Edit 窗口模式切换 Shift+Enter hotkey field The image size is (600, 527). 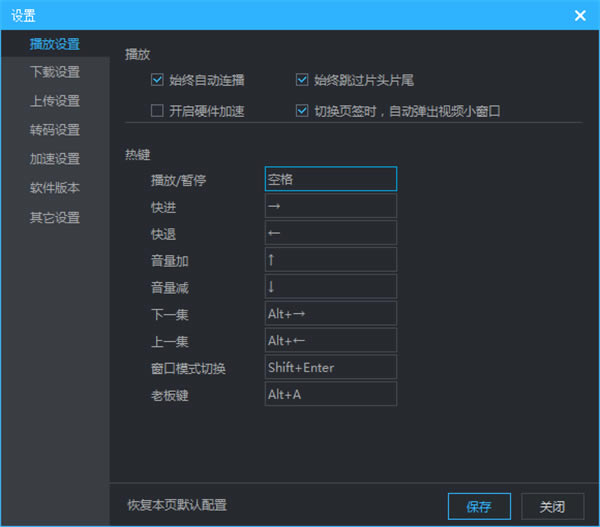click(330, 367)
